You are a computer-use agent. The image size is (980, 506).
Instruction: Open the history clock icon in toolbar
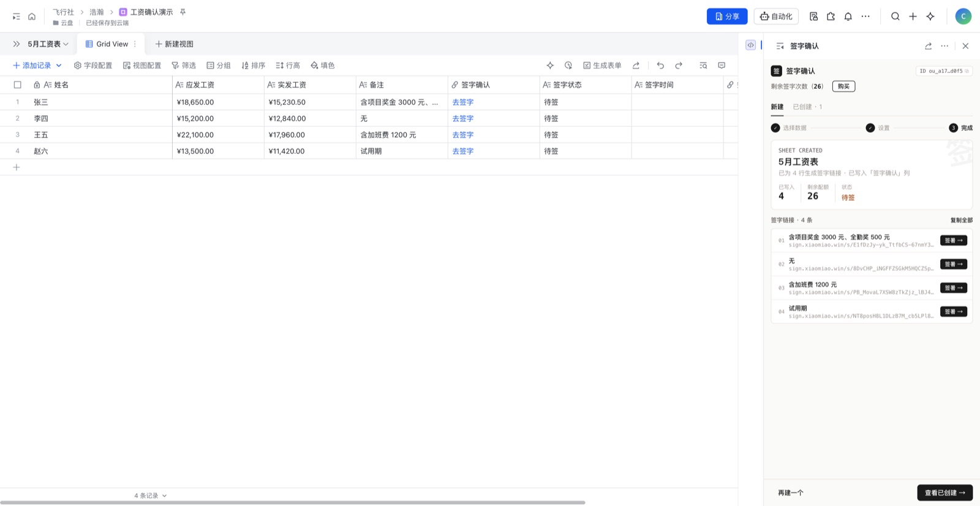pyautogui.click(x=568, y=66)
